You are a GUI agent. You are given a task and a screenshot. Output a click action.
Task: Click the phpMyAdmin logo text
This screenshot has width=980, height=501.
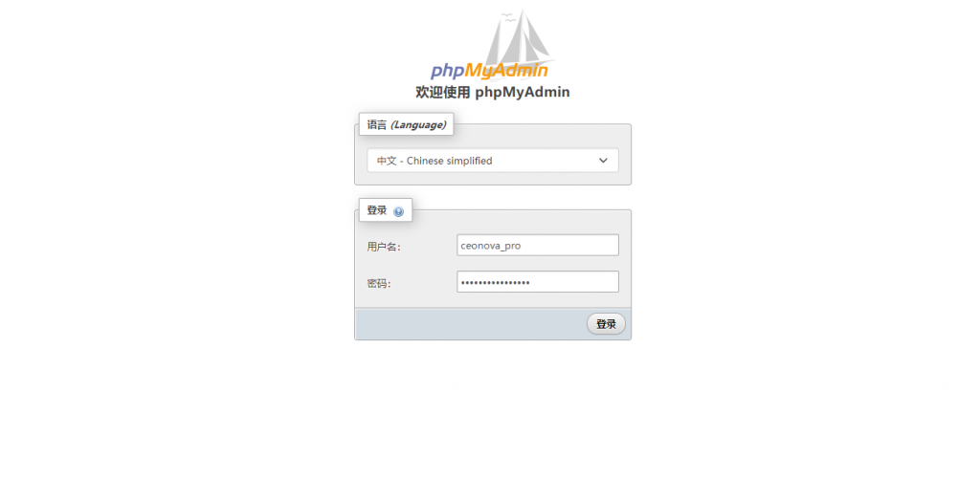coord(489,71)
